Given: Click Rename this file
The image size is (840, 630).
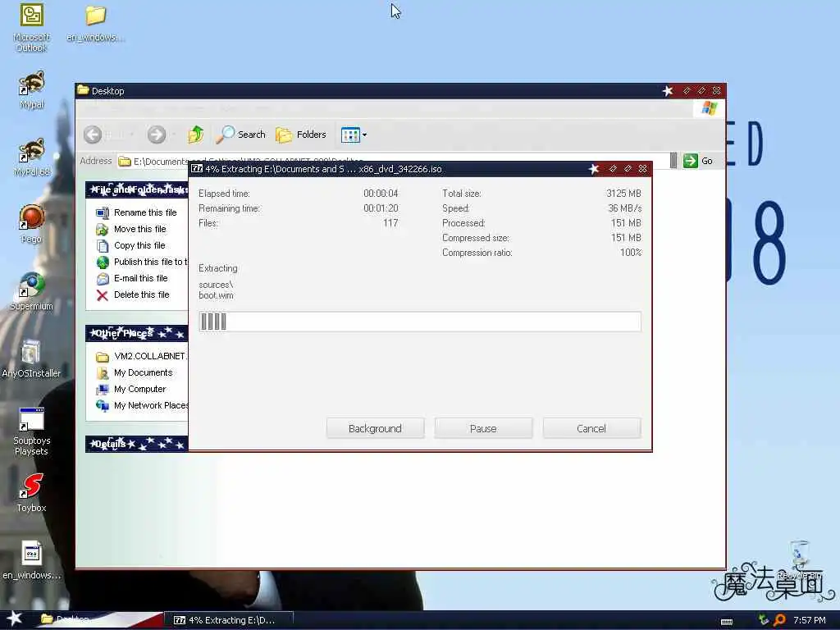Looking at the screenshot, I should pyautogui.click(x=136, y=212).
